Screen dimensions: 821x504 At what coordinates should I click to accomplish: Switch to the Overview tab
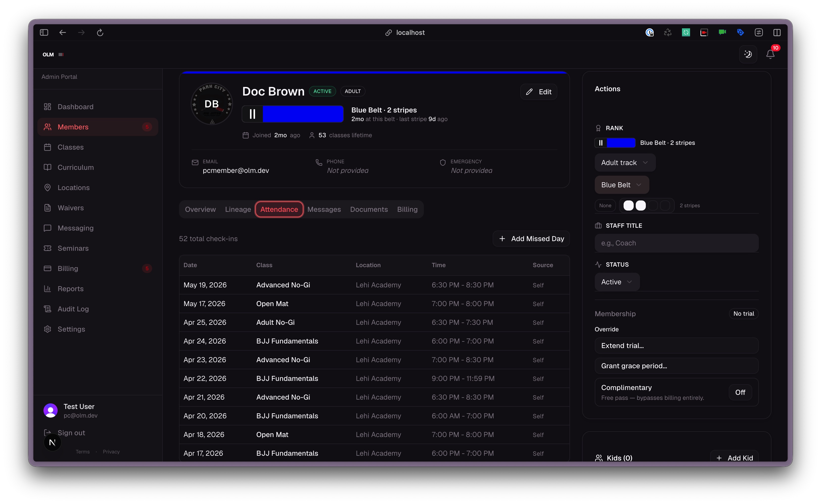pos(200,209)
